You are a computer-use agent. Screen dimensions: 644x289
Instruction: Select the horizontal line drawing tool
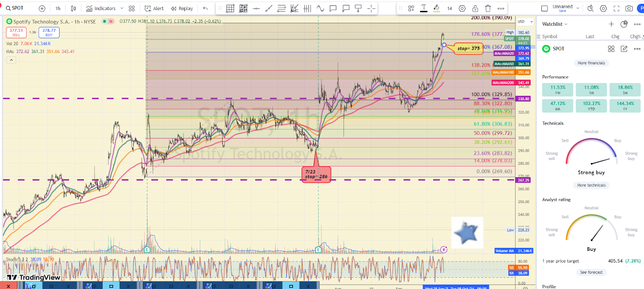tap(256, 8)
